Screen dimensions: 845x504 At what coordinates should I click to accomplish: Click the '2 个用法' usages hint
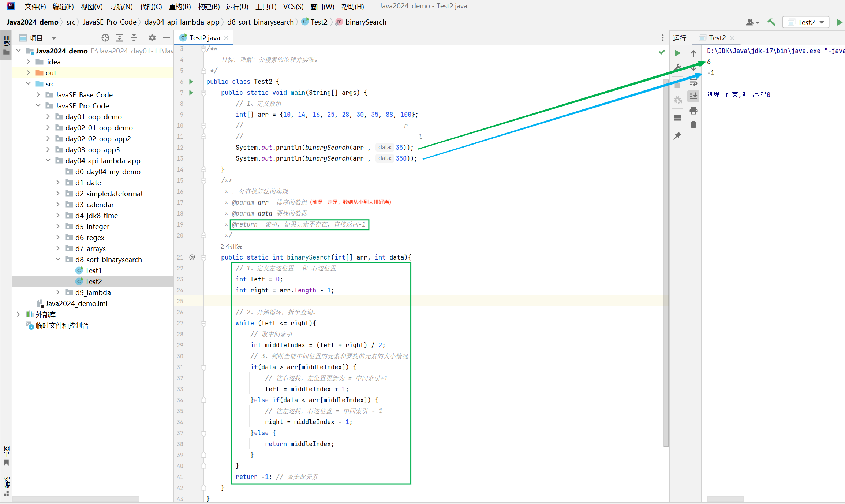click(231, 246)
